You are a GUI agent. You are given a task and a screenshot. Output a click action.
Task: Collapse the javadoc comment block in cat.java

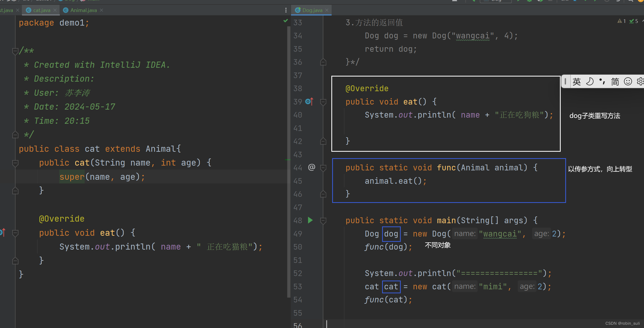coord(15,51)
